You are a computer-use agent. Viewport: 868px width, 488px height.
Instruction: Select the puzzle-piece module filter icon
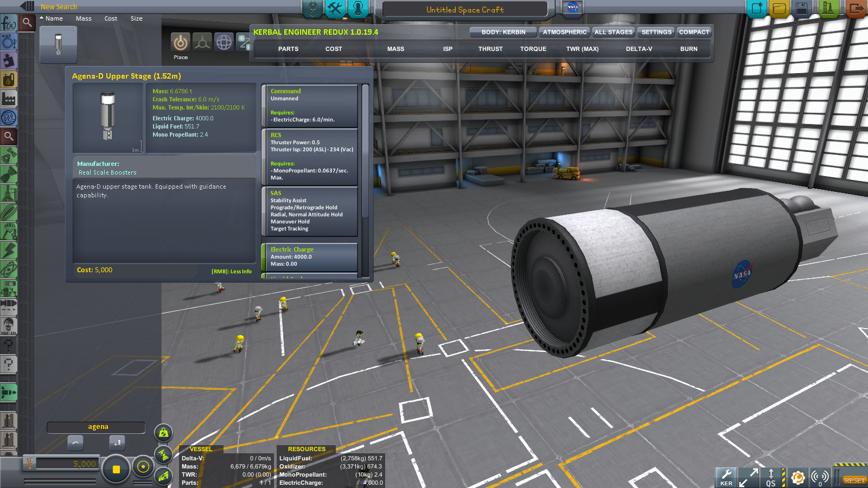coord(9,61)
